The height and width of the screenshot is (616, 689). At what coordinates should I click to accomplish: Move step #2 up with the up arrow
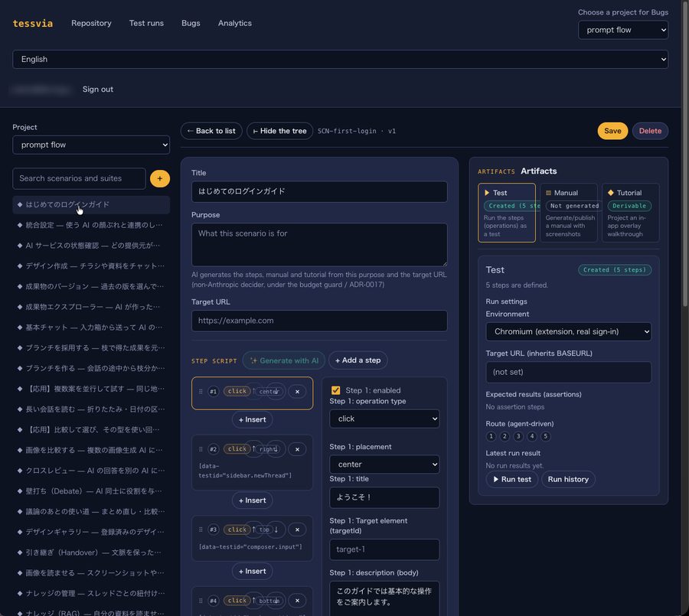(x=253, y=449)
